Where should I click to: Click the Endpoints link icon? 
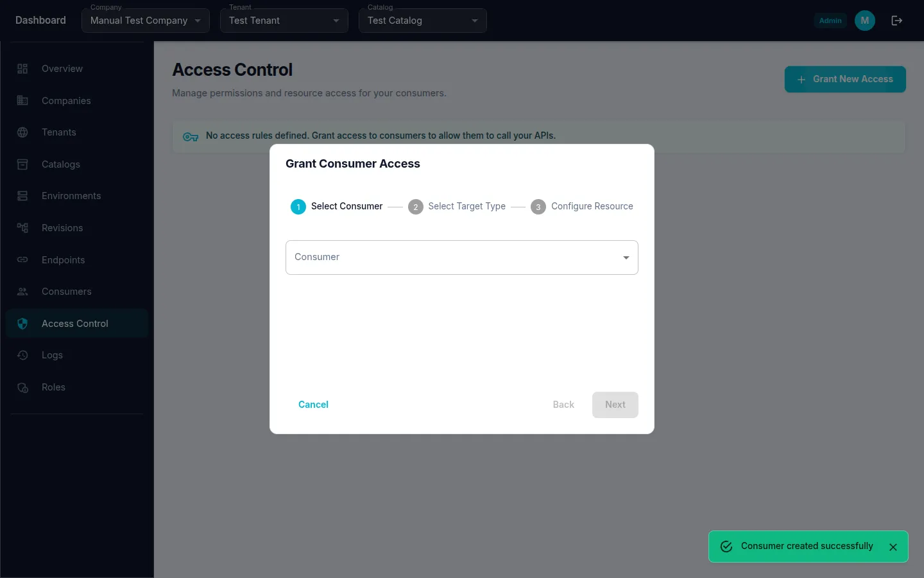(x=22, y=260)
